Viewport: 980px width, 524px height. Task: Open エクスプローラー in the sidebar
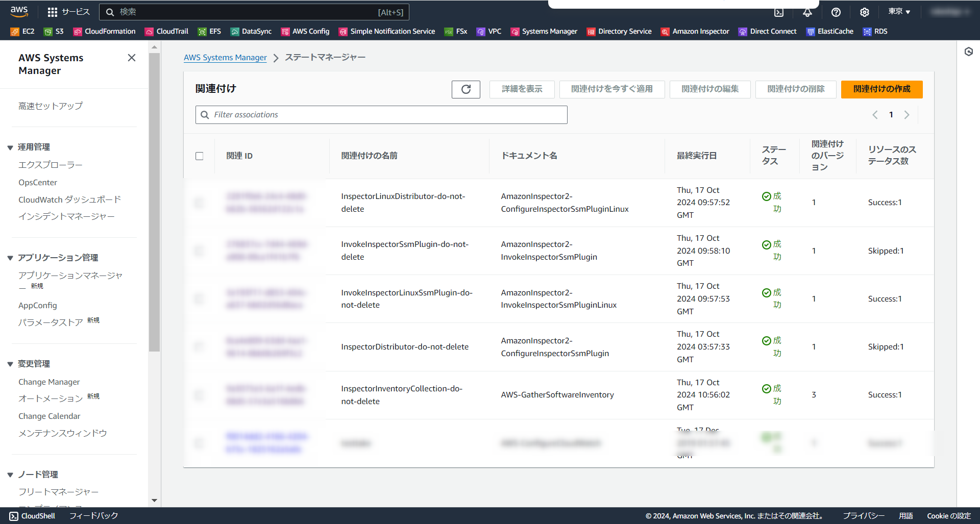point(51,165)
